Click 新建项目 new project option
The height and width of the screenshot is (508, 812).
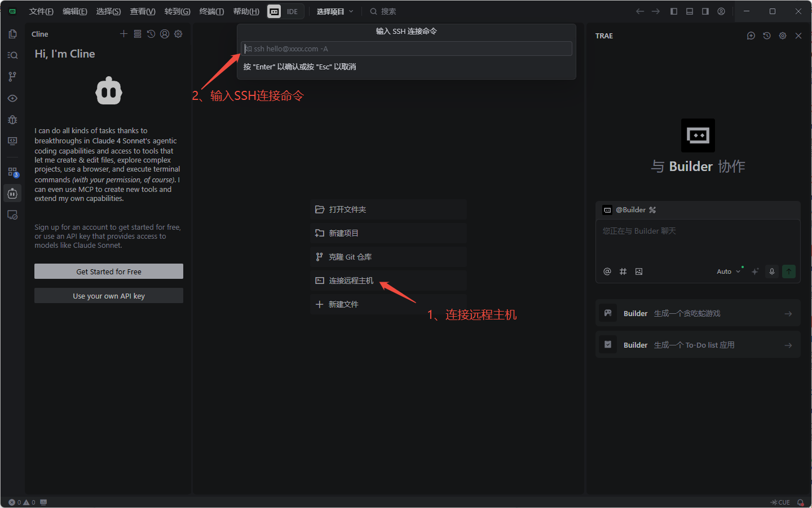click(x=388, y=233)
